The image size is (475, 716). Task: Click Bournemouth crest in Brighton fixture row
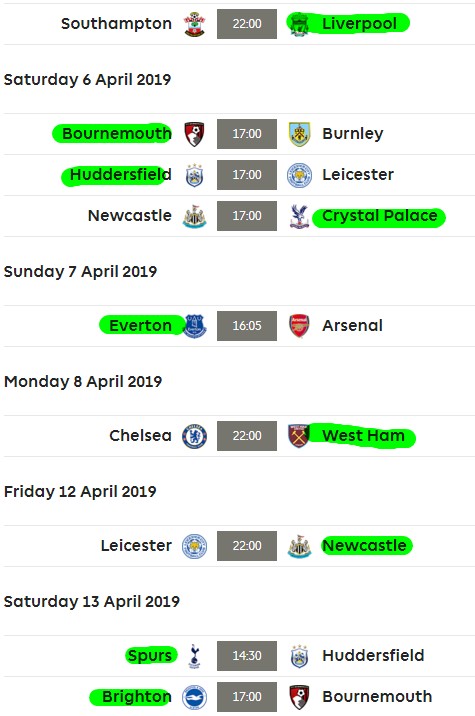click(x=300, y=697)
